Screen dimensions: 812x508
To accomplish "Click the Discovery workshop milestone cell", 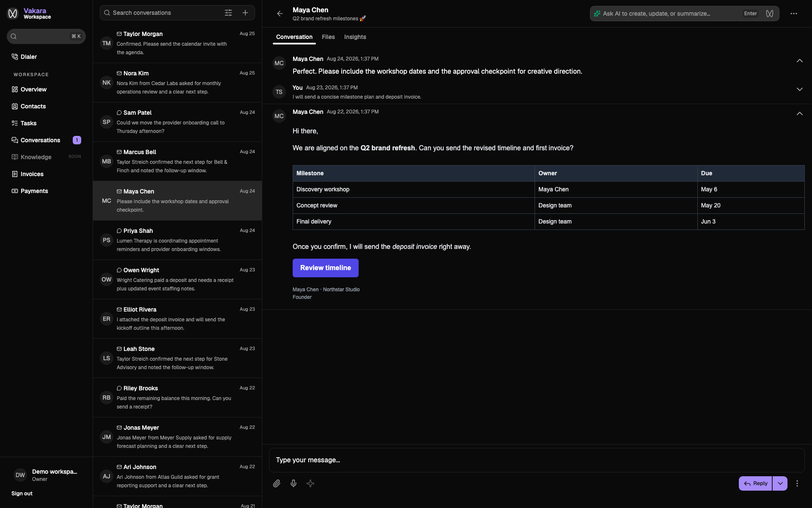I will click(414, 190).
